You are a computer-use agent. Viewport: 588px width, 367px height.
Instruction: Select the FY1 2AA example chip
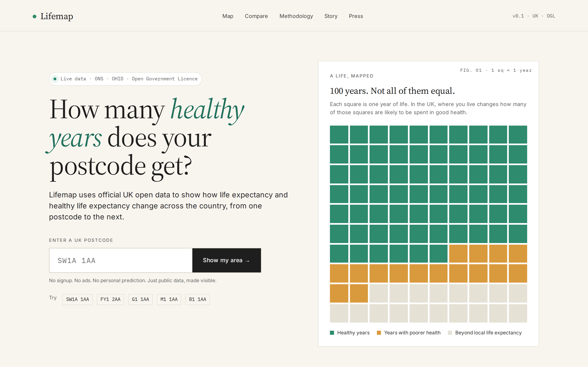click(110, 299)
